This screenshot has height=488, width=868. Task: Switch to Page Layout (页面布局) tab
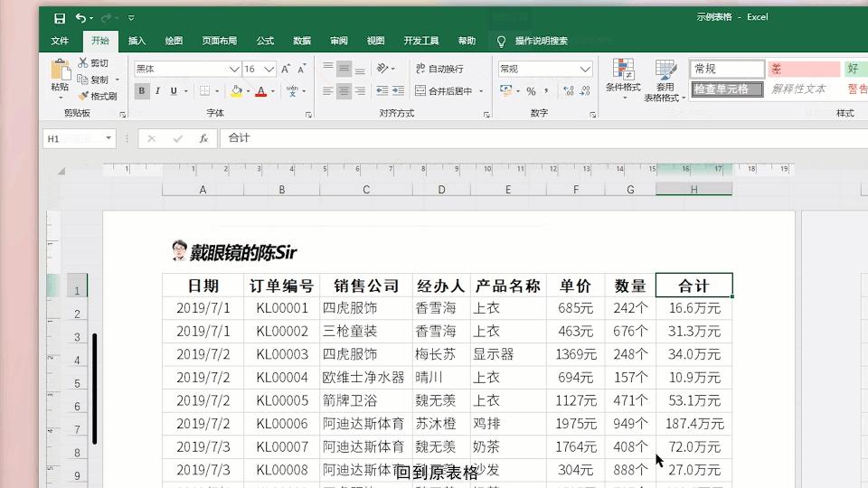pos(219,41)
